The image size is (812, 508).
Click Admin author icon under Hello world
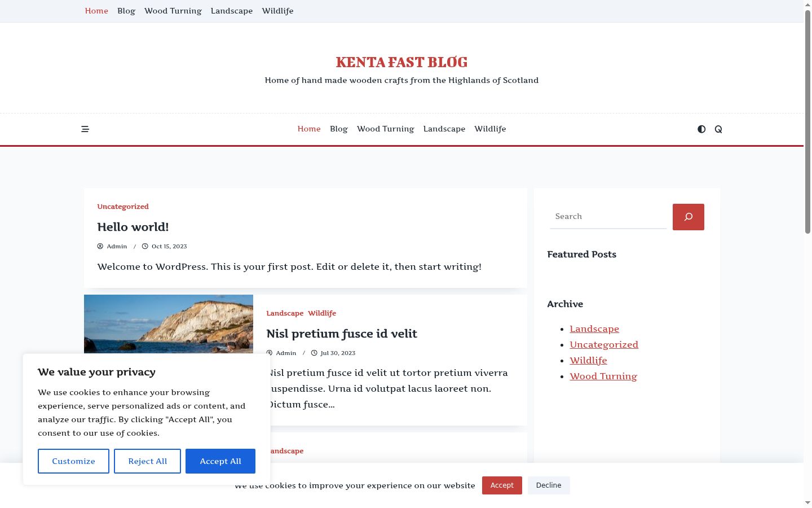[100, 246]
